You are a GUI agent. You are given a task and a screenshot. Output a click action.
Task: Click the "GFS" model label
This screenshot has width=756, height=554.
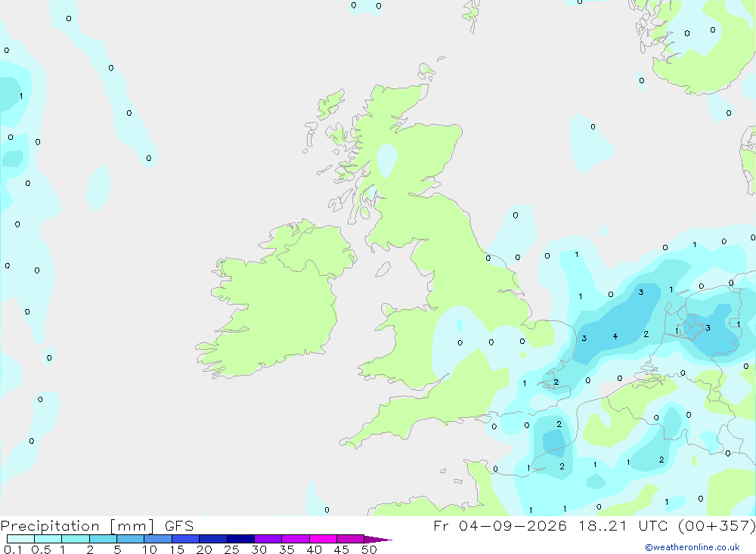[179, 526]
